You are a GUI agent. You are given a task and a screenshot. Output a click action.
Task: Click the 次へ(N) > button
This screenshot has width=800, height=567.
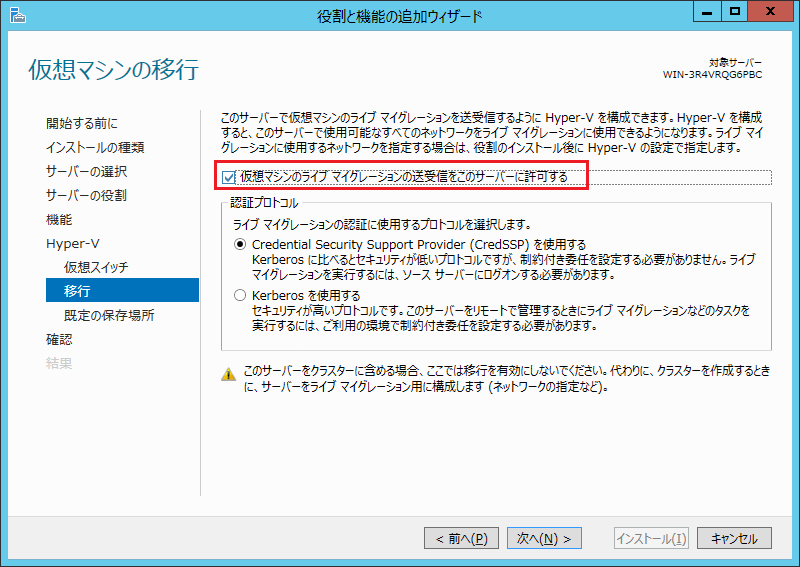coord(544,538)
